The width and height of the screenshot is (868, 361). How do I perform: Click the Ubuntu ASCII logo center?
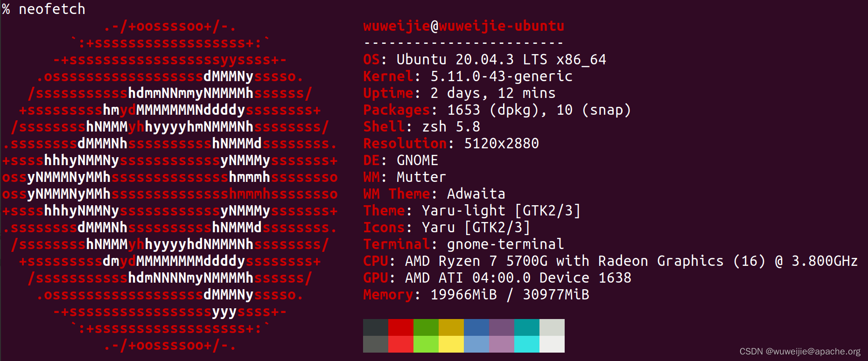click(x=170, y=186)
